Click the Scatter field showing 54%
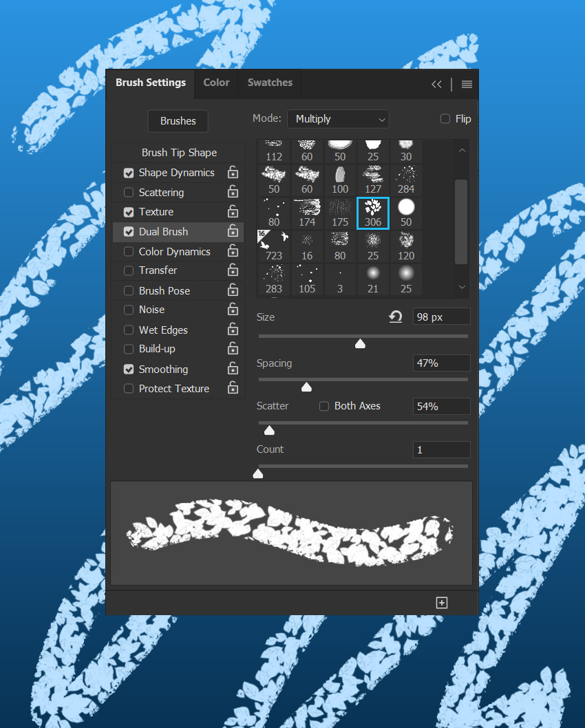The image size is (585, 728). click(x=442, y=406)
